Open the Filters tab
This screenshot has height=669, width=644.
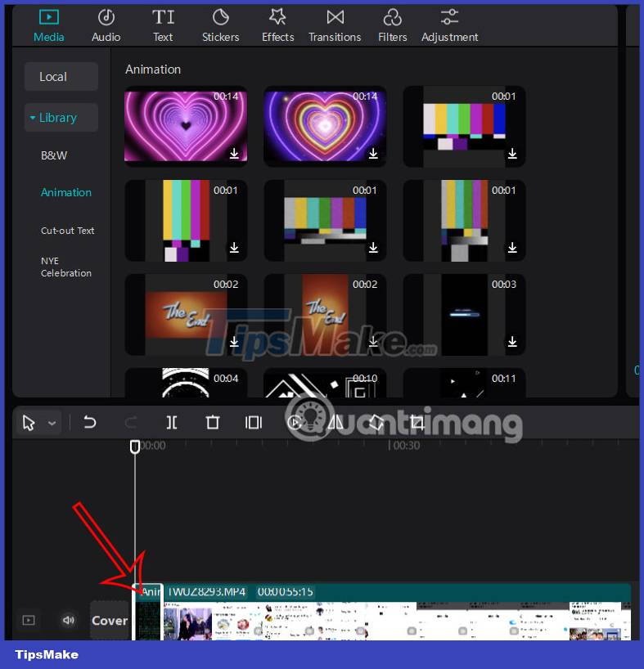pyautogui.click(x=392, y=26)
